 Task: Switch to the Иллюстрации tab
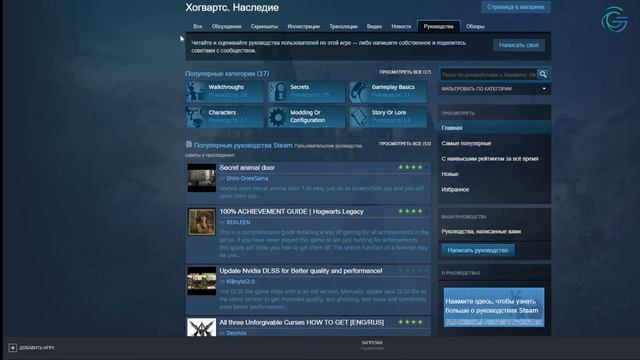click(x=303, y=27)
